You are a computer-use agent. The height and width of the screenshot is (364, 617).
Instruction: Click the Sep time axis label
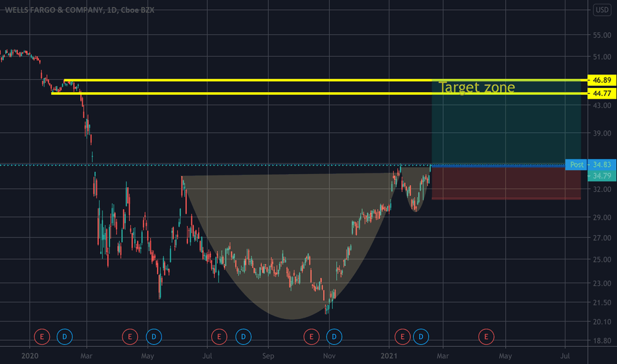(x=268, y=356)
